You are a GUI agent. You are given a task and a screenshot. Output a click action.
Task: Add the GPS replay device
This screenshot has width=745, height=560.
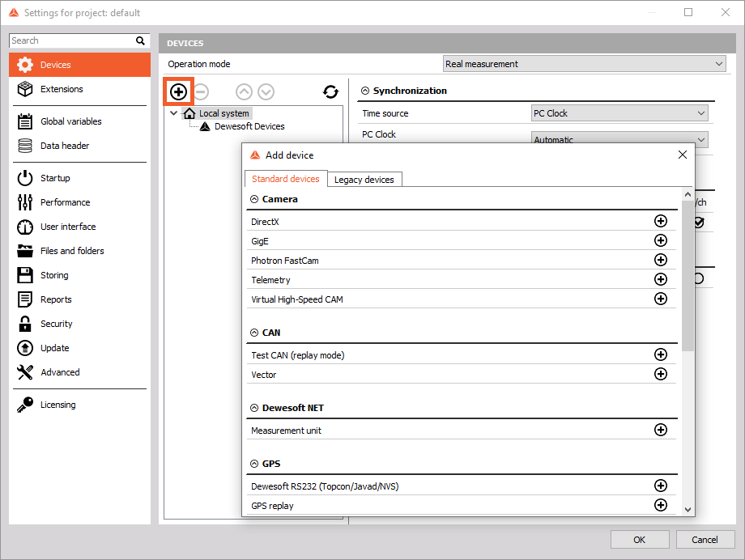click(661, 505)
